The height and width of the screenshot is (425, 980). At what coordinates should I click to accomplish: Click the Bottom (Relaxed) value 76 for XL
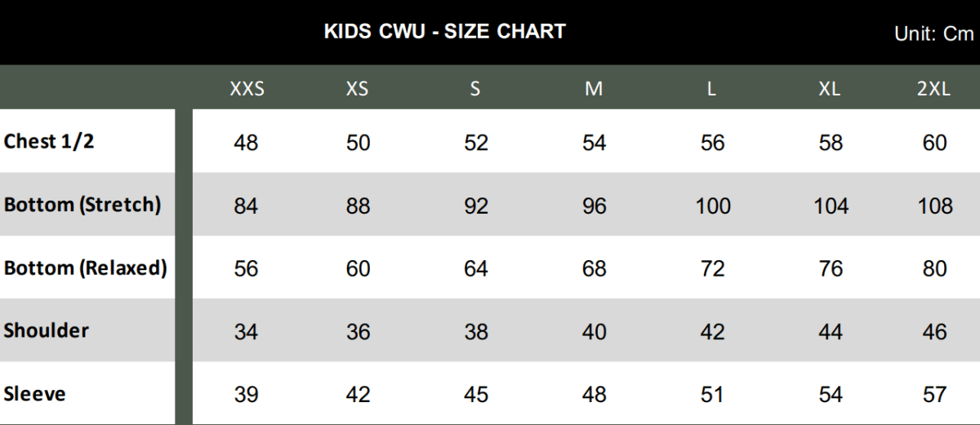pyautogui.click(x=831, y=268)
